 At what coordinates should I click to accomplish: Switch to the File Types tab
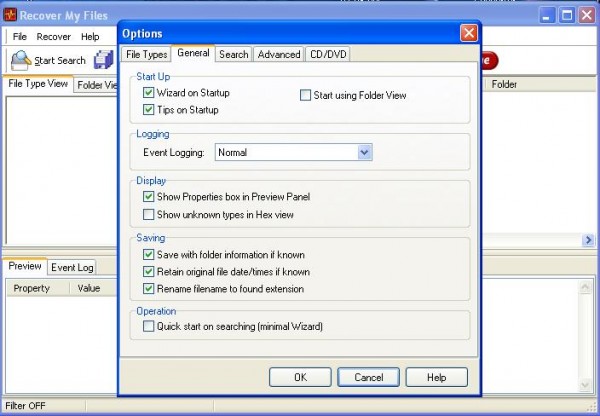pyautogui.click(x=147, y=54)
